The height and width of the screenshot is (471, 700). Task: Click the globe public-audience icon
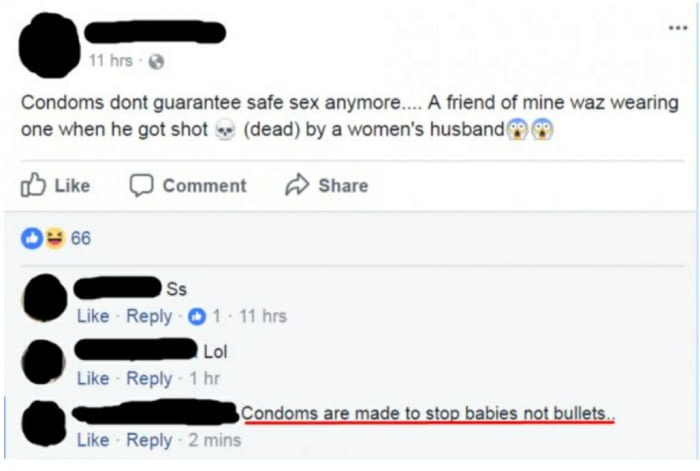(x=156, y=61)
